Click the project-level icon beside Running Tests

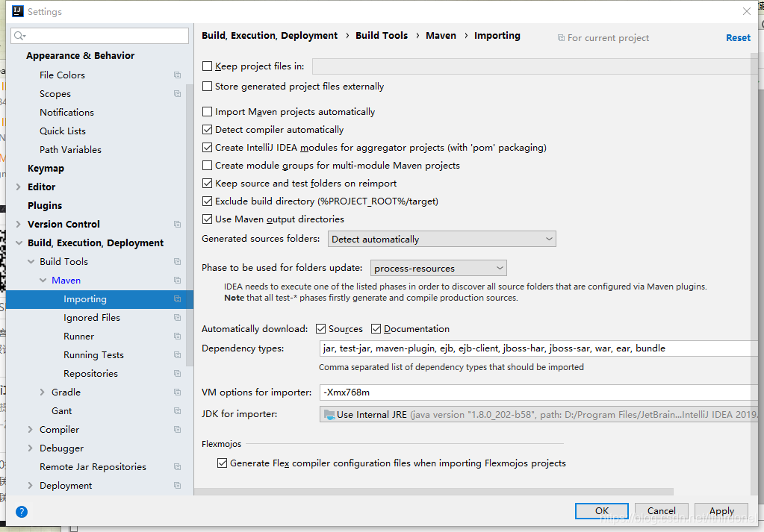177,355
